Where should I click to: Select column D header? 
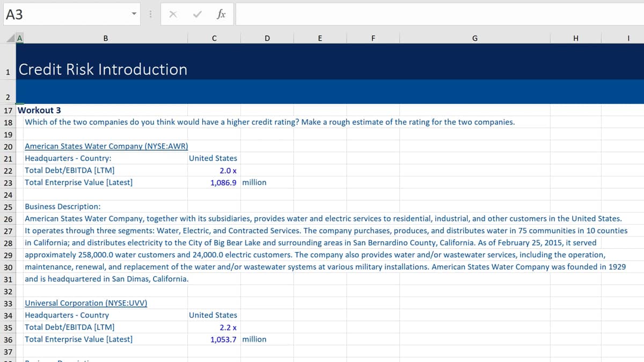pos(267,38)
